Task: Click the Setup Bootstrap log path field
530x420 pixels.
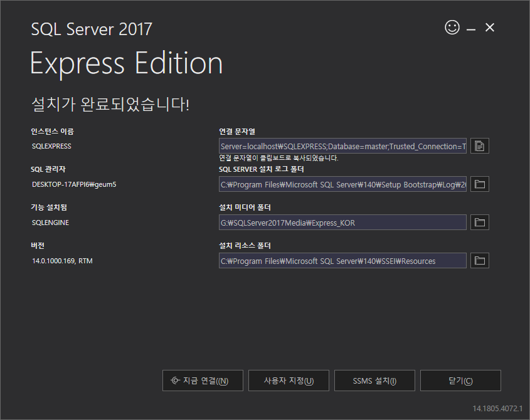Action: point(342,184)
